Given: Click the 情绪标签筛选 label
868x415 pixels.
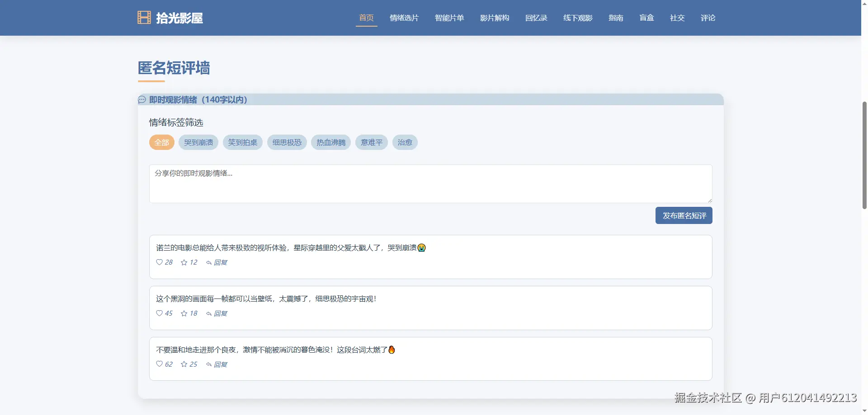Looking at the screenshot, I should [x=176, y=122].
